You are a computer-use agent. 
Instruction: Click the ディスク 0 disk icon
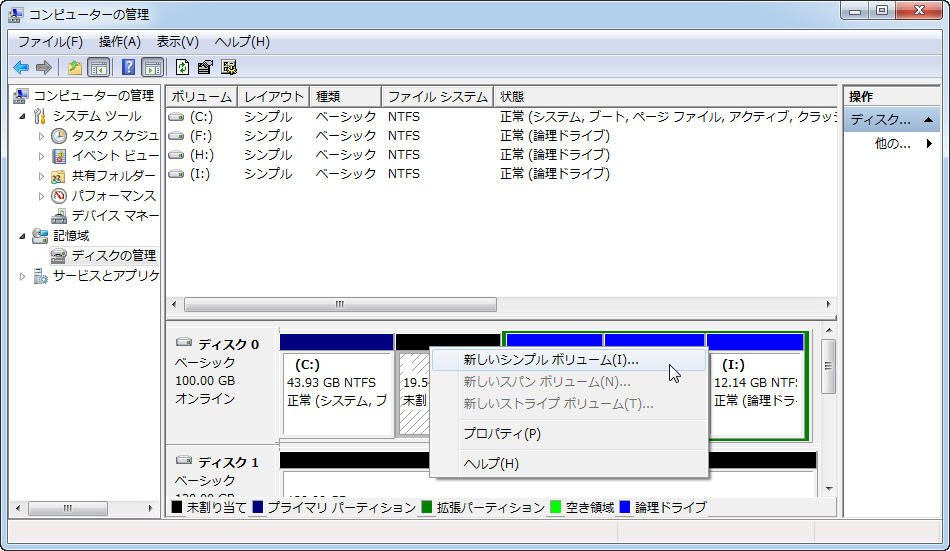click(x=184, y=342)
